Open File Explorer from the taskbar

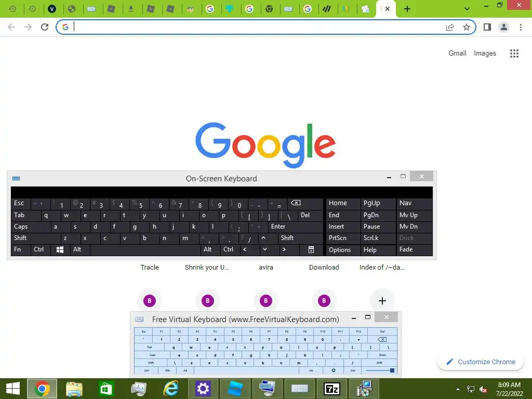coord(74,389)
